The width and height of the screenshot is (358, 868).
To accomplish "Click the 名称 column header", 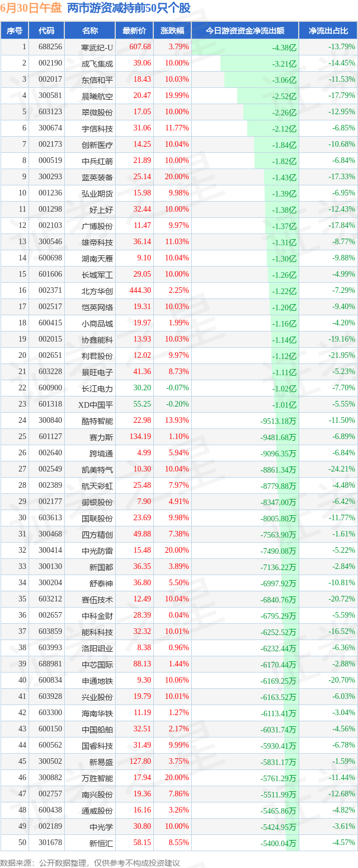I will pyautogui.click(x=89, y=31).
